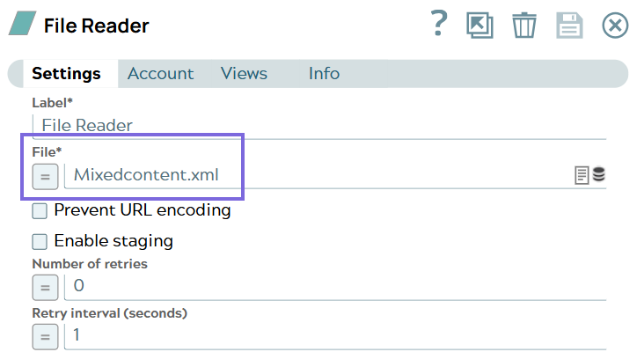Open file browser icon in File field
Viewport: 644px width, 352px height.
pos(582,175)
